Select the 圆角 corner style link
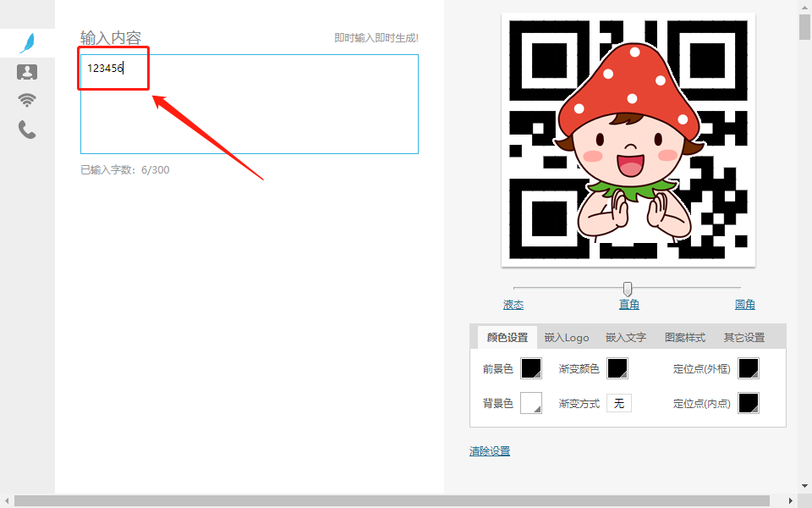The width and height of the screenshot is (812, 508). point(744,305)
